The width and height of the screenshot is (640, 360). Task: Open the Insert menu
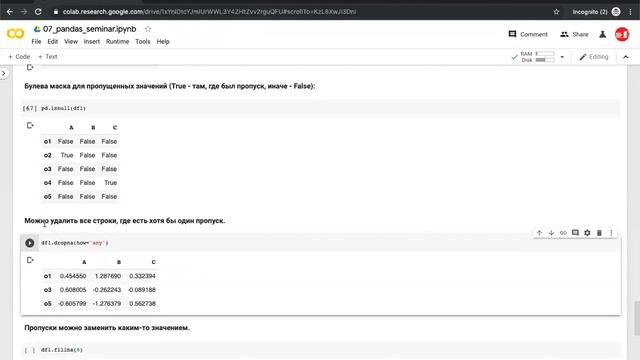(92, 42)
